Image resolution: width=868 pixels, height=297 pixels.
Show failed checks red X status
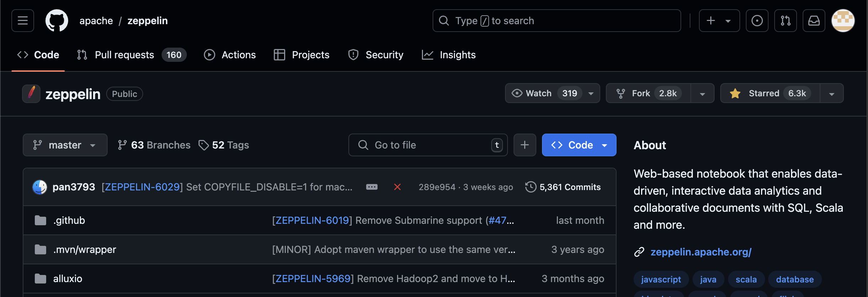pos(397,187)
